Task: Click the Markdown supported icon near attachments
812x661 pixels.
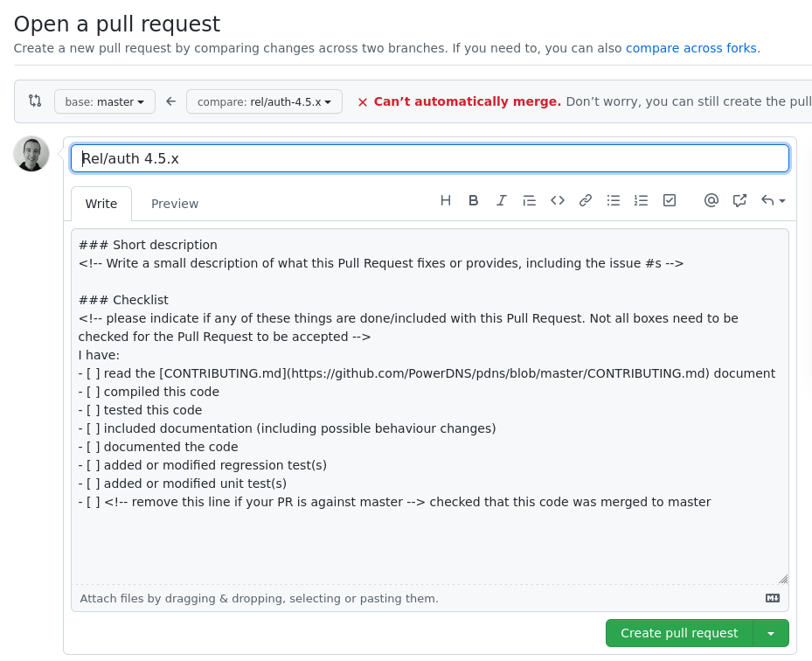Action: [772, 598]
